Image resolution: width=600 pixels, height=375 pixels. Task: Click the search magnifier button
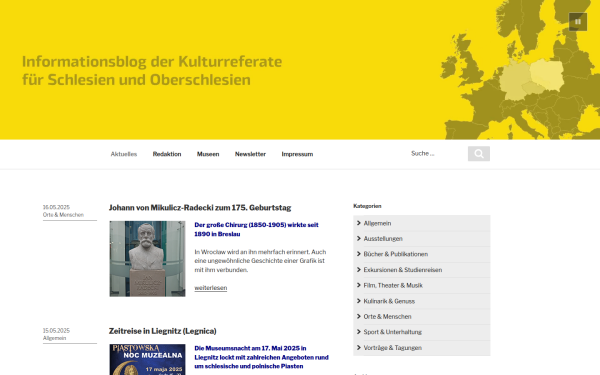pyautogui.click(x=479, y=154)
